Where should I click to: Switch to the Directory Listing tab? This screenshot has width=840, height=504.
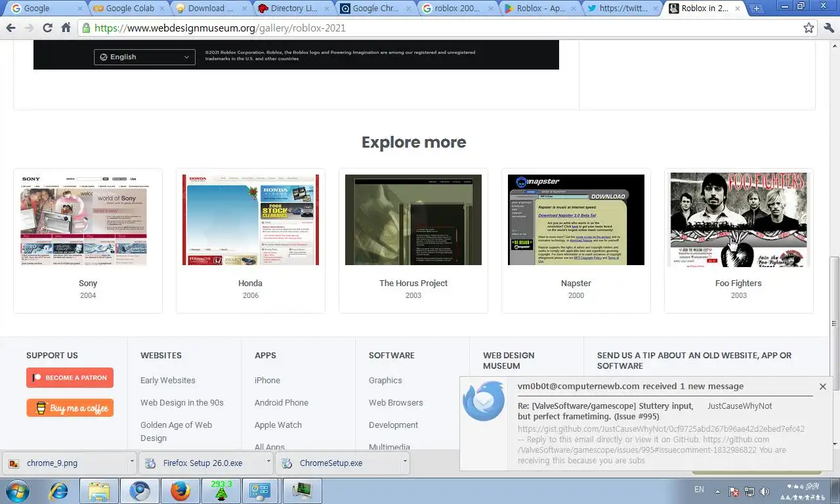[x=294, y=9]
